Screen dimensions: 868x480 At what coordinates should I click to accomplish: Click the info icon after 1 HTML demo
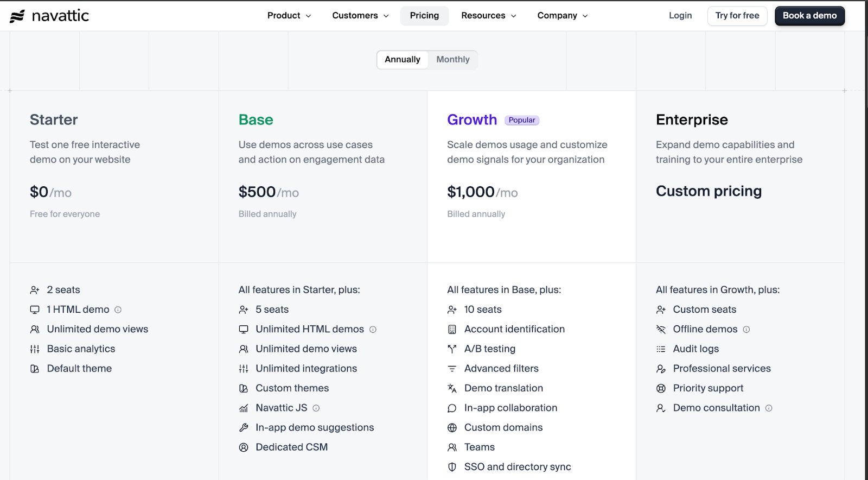pos(118,310)
